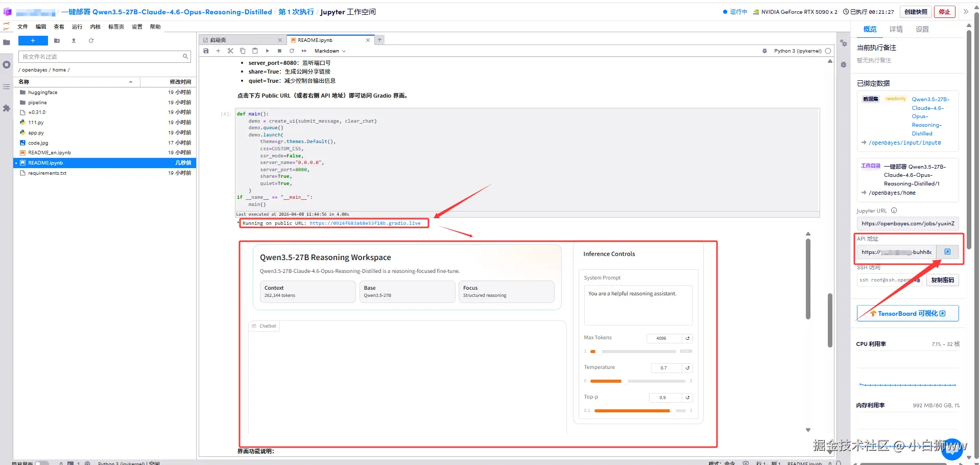Click the notebook vertical scrollbar
Screen dimensions: 980x465
[x=830, y=320]
